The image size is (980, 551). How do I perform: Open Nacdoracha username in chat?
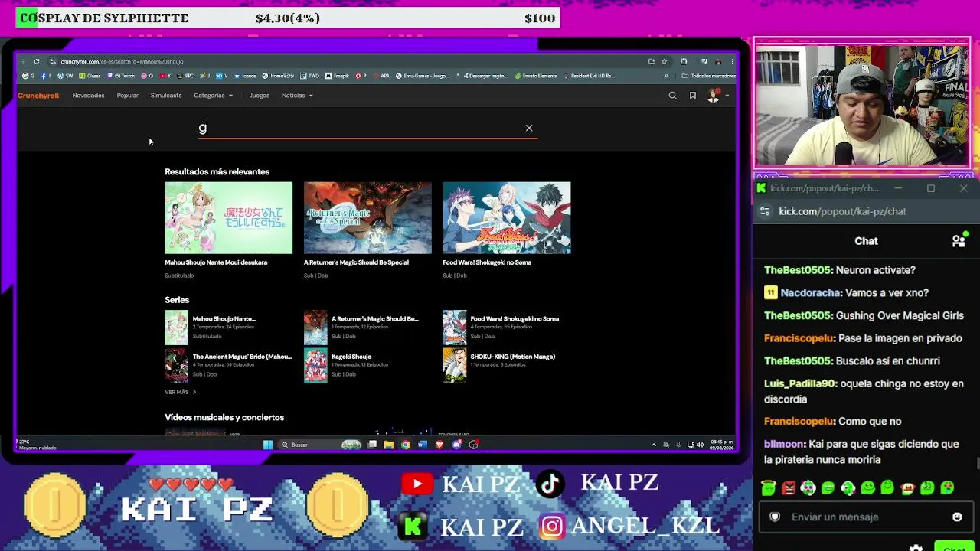pos(811,293)
